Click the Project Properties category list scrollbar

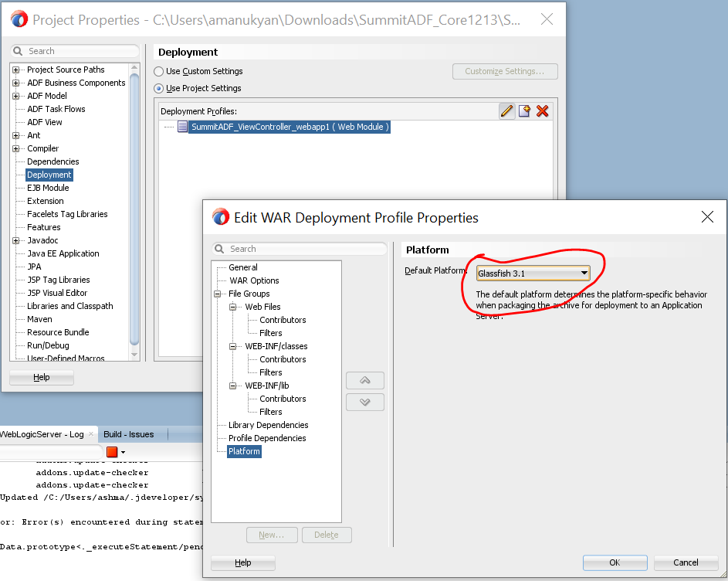coord(134,209)
